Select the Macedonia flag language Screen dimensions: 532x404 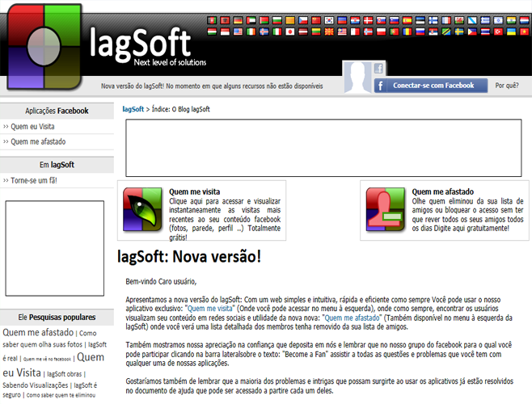[x=329, y=32]
